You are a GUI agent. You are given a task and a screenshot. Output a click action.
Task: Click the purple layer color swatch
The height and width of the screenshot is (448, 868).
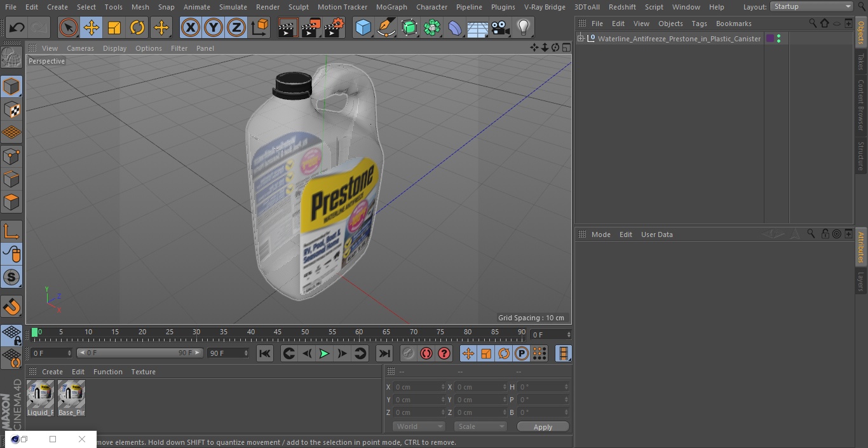(770, 39)
